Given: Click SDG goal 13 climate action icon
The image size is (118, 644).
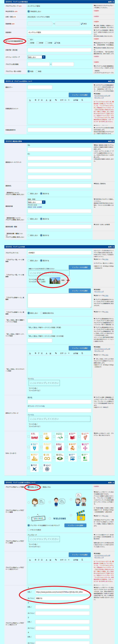Looking at the screenshot, I should [x=60, y=457].
